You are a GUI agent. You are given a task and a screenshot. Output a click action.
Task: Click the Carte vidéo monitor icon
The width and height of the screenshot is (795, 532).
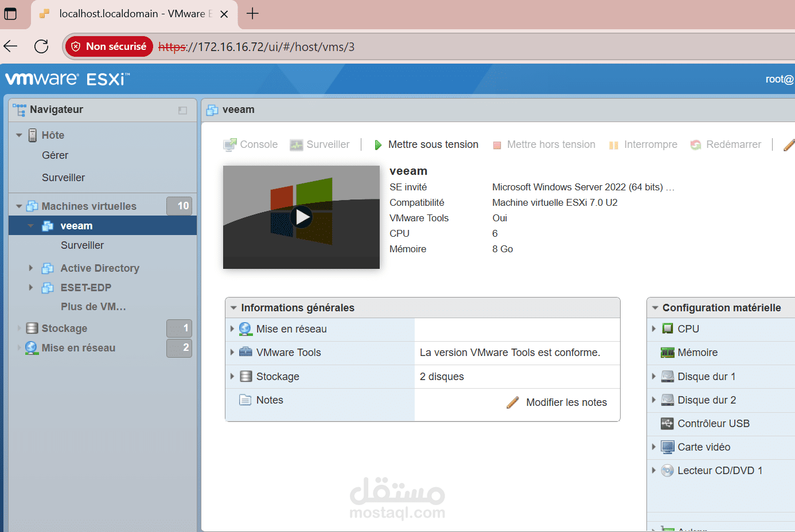pos(668,447)
